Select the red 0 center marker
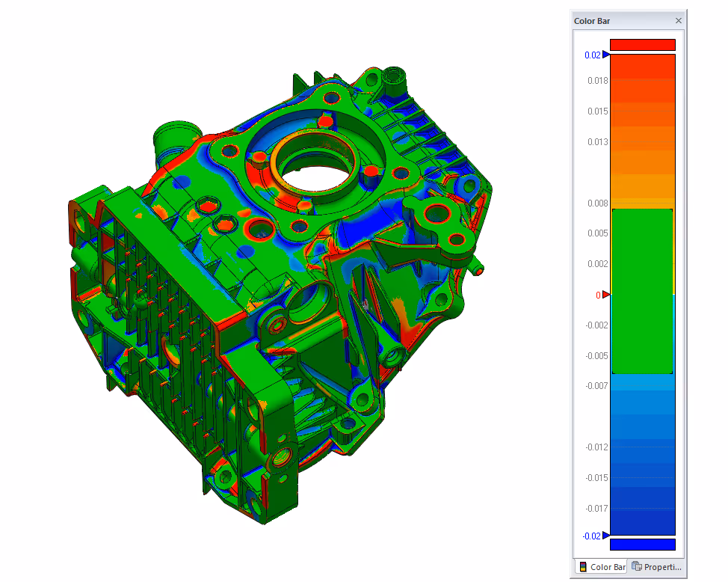Screen dimensions: 728x582 [606, 295]
